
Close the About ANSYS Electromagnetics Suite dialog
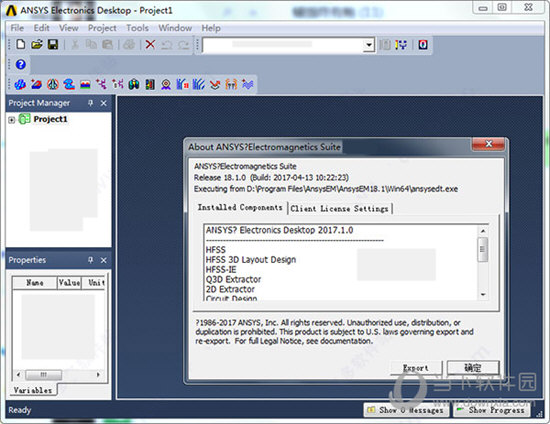pyautogui.click(x=489, y=144)
